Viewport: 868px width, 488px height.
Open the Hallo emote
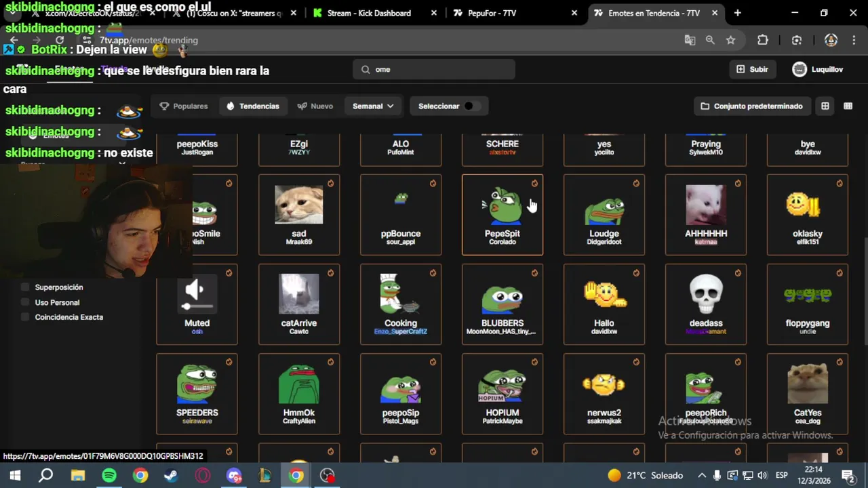tap(604, 304)
